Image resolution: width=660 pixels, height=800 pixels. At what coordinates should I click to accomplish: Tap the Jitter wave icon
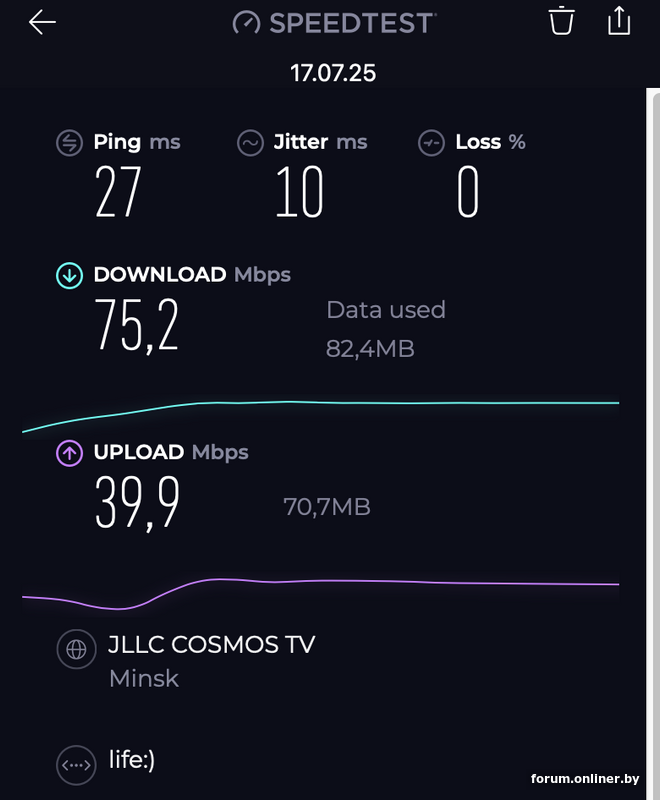point(250,143)
